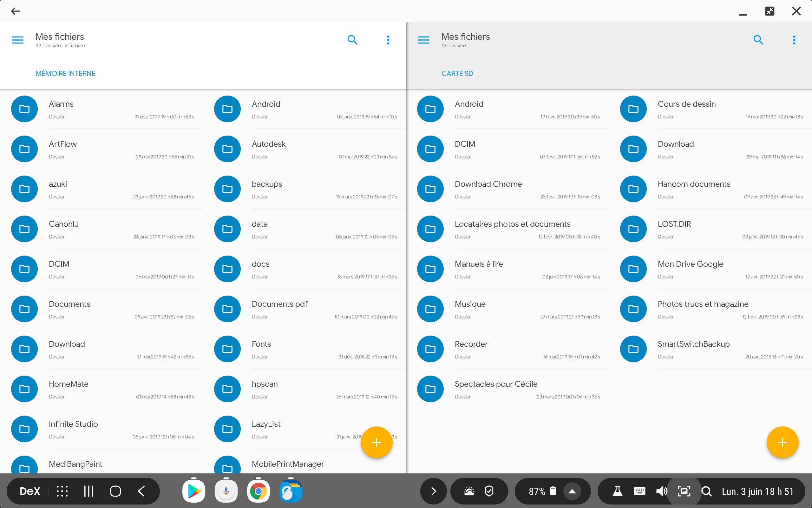Click the DCIM folder name in internal memory
Viewport: 812px width, 508px height.
click(59, 264)
